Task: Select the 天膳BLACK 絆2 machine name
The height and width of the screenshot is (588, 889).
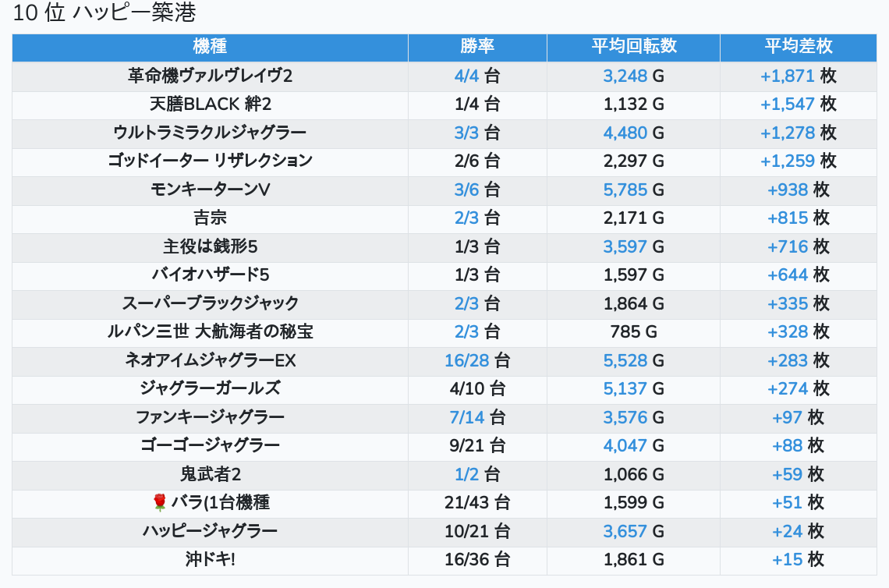Action: tap(210, 104)
